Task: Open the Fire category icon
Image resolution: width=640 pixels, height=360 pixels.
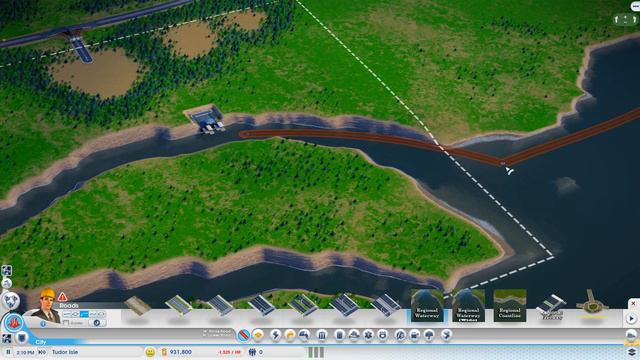Action: (354, 335)
